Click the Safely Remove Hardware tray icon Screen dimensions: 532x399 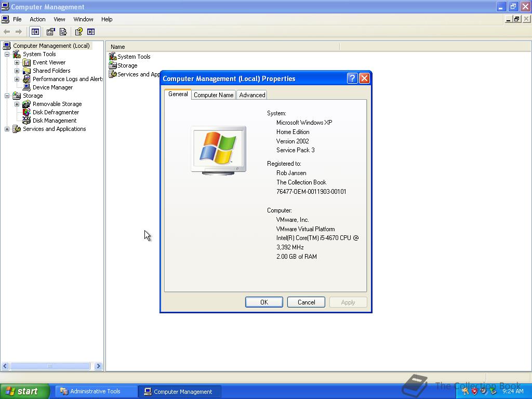click(493, 391)
